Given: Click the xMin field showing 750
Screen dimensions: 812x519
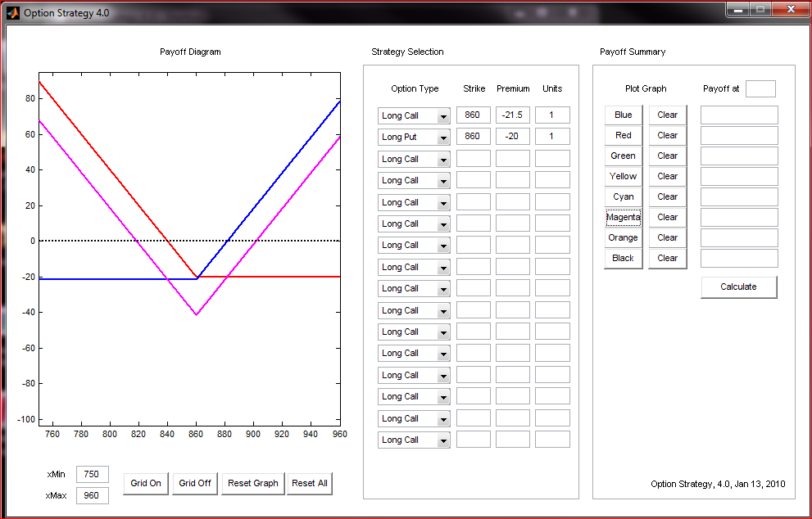Looking at the screenshot, I should tap(92, 475).
